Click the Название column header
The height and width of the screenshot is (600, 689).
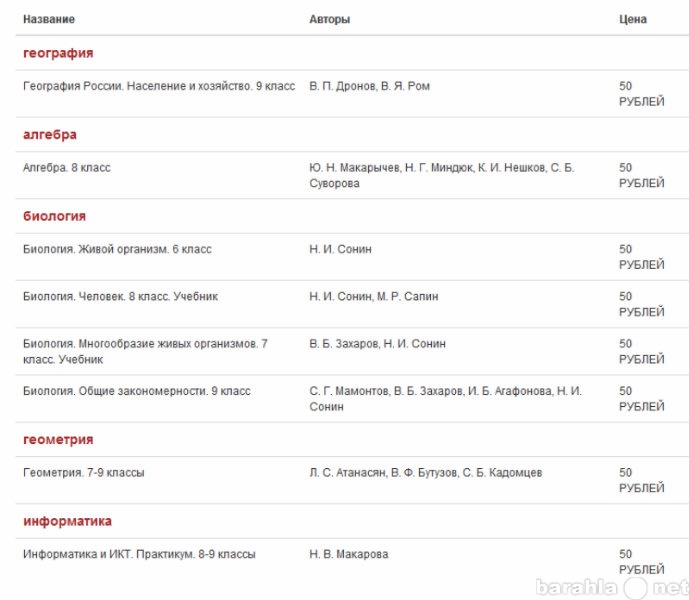49,19
